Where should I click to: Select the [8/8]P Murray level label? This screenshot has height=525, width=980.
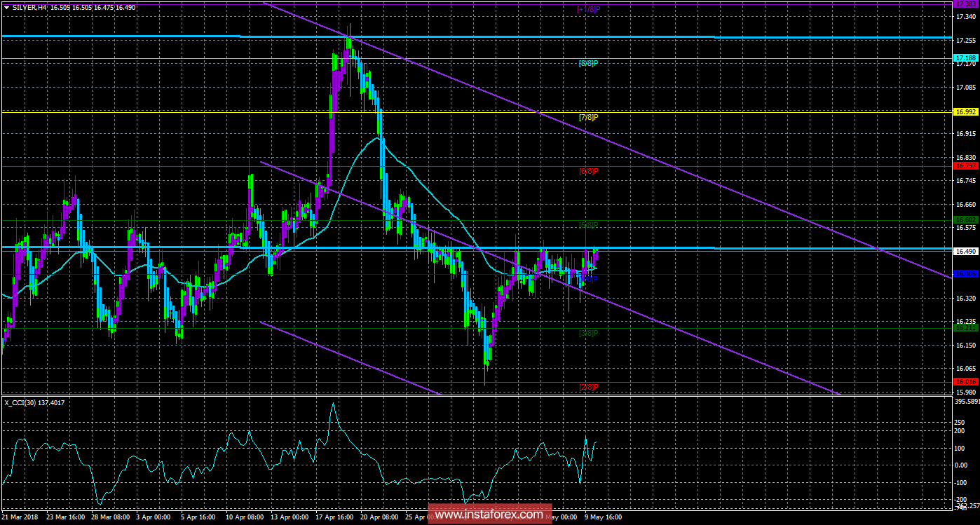pos(589,63)
